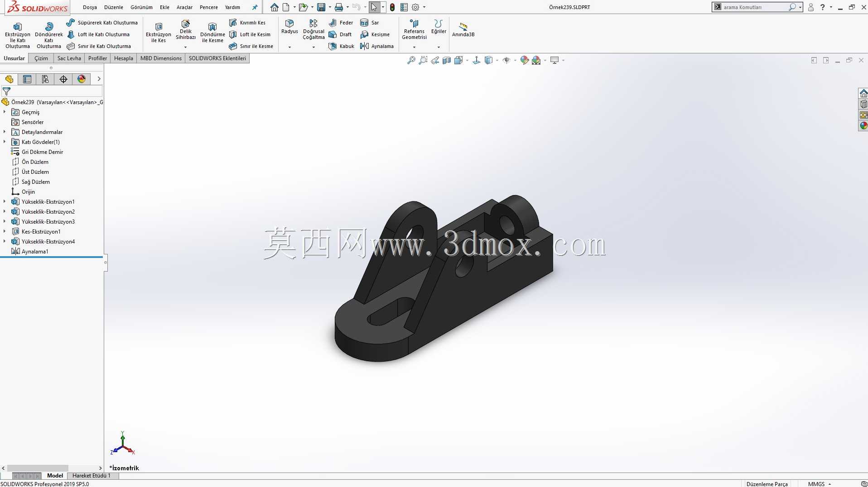Click the Anında3B tool
This screenshot has width=868, height=487.
463,30
